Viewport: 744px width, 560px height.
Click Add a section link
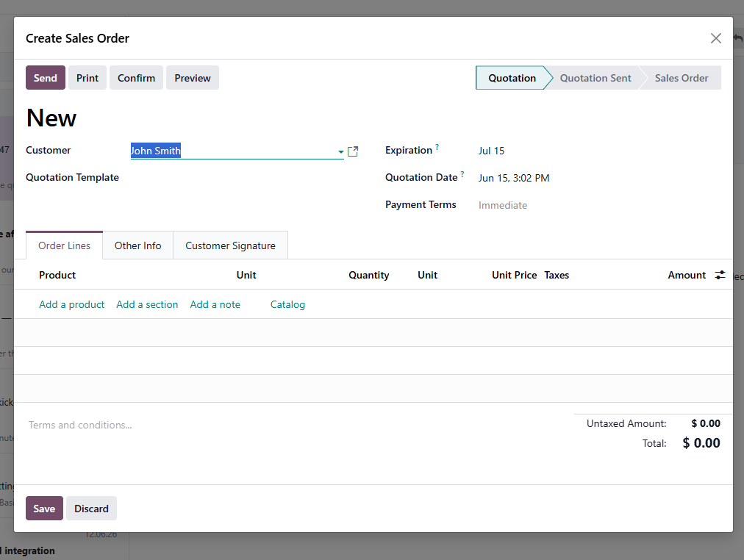point(147,304)
